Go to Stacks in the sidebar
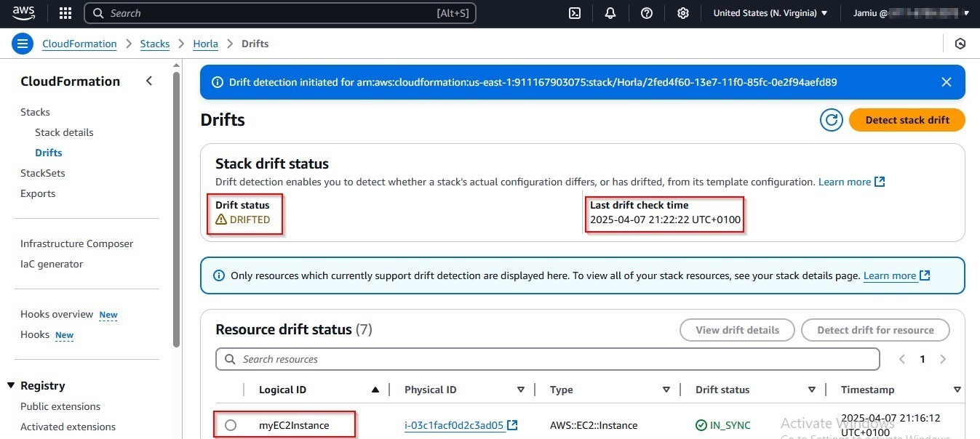Image resolution: width=980 pixels, height=439 pixels. click(35, 112)
